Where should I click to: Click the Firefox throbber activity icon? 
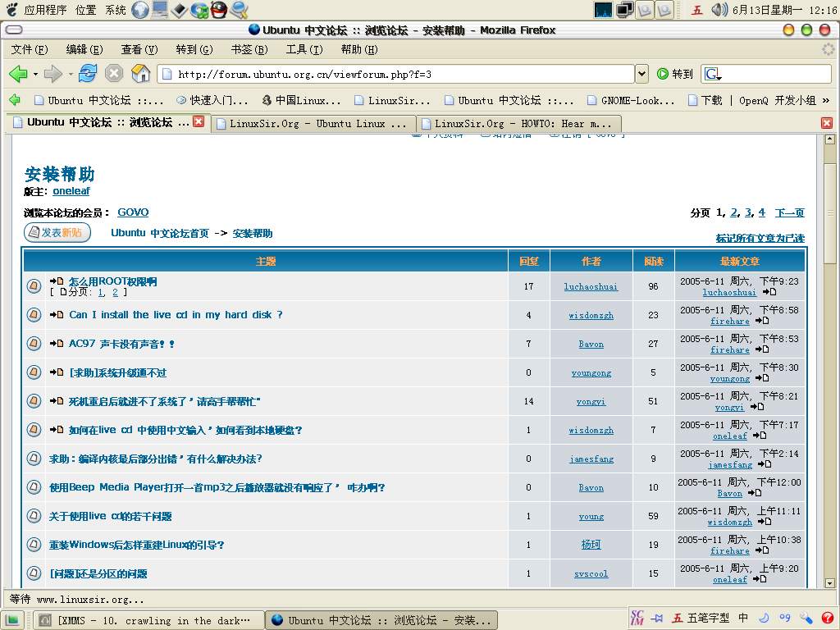point(829,50)
